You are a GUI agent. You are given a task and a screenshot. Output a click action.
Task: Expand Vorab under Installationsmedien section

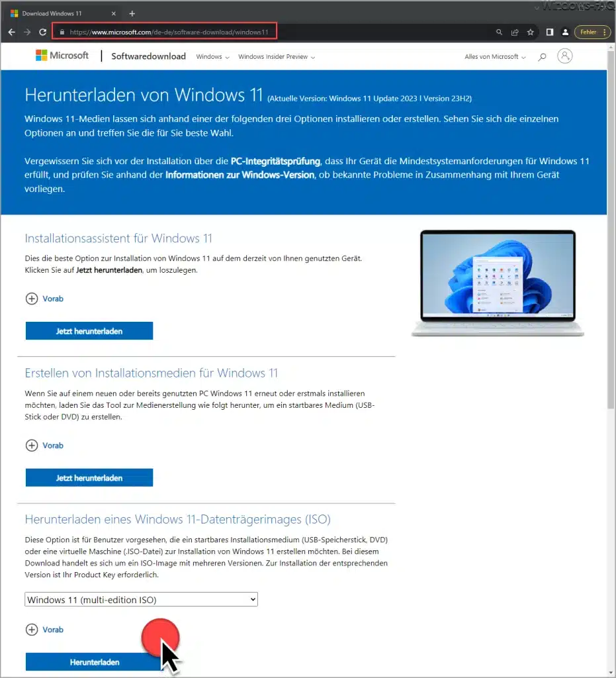(x=44, y=446)
